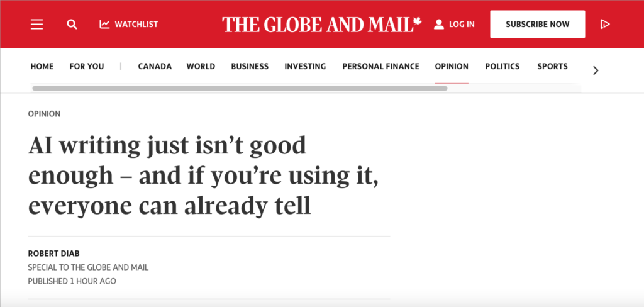Navigate to the World section
The height and width of the screenshot is (307, 644).
click(201, 66)
